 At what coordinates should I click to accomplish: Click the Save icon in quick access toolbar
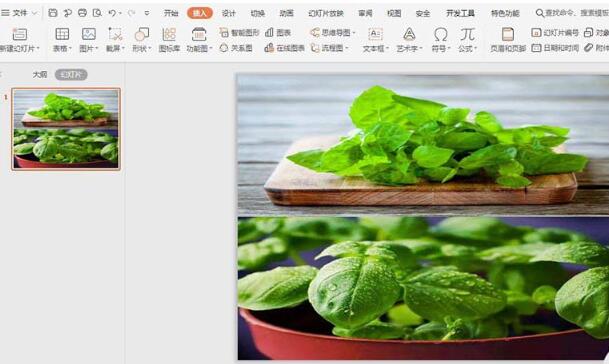click(53, 13)
